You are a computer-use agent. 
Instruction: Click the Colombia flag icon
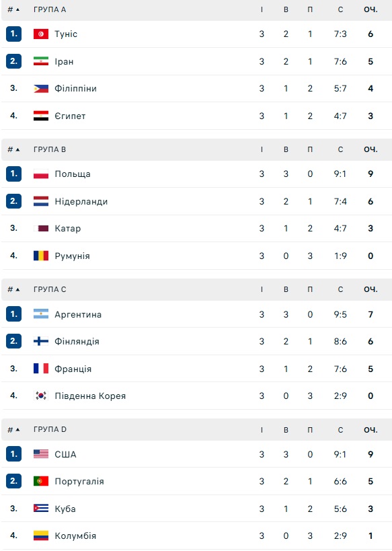click(41, 536)
